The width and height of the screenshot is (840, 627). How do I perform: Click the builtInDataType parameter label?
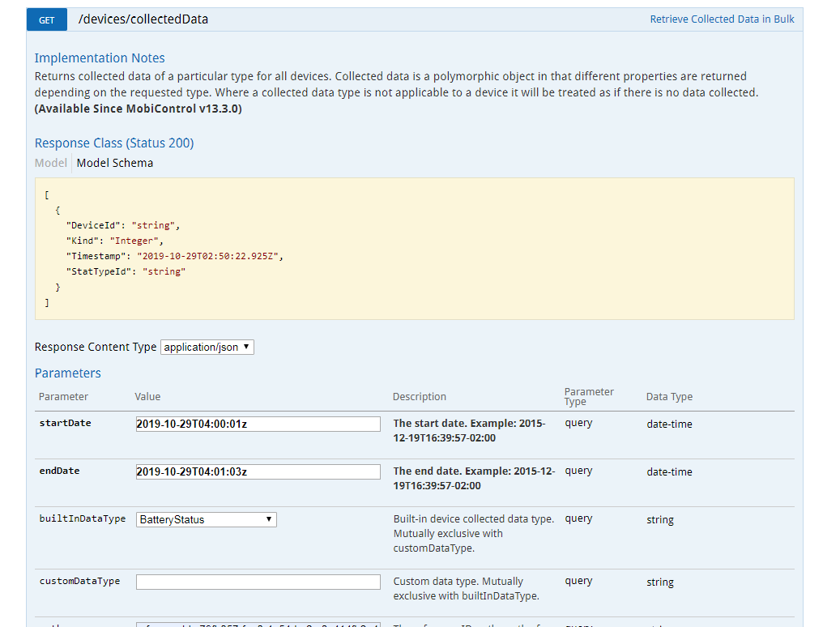click(82, 518)
